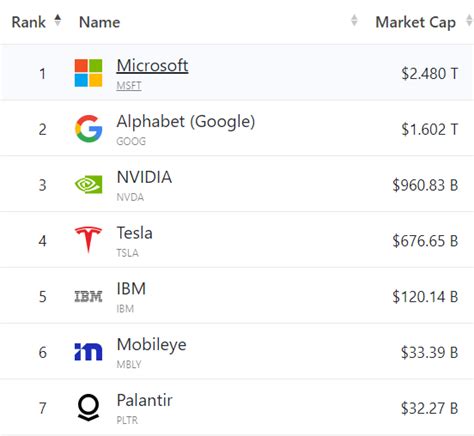
Task: Click the Google G logo
Action: point(88,129)
